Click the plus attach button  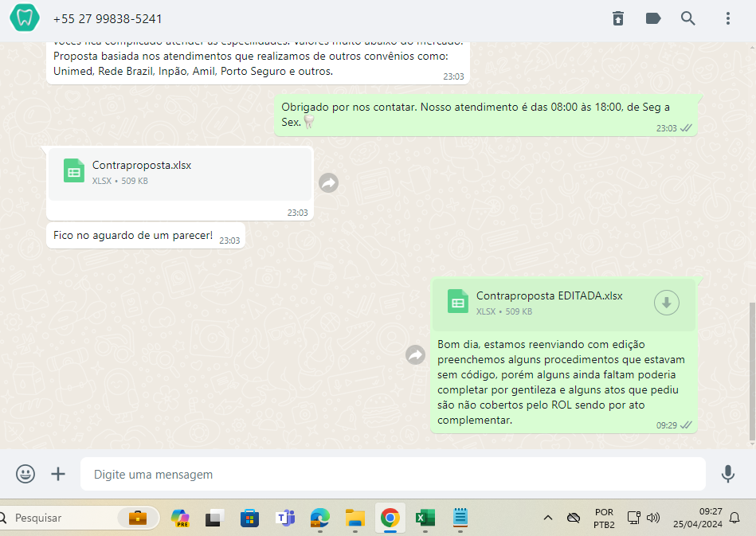click(x=58, y=474)
